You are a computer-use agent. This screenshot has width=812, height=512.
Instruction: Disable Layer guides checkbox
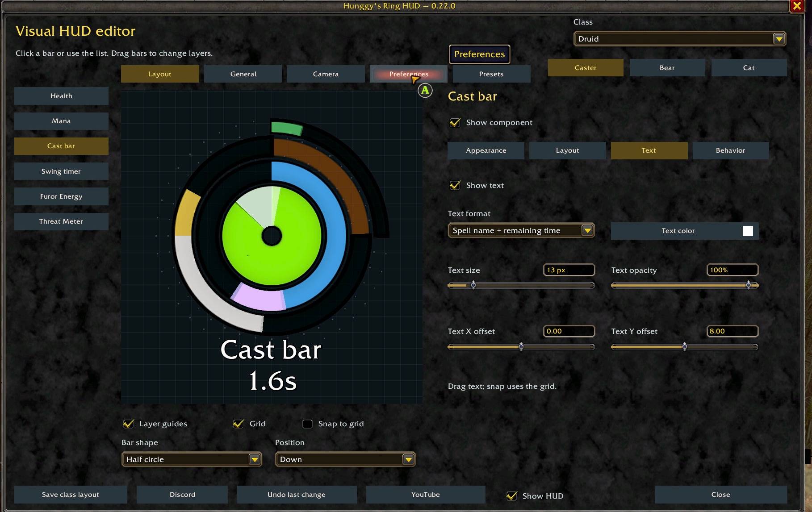coord(128,424)
